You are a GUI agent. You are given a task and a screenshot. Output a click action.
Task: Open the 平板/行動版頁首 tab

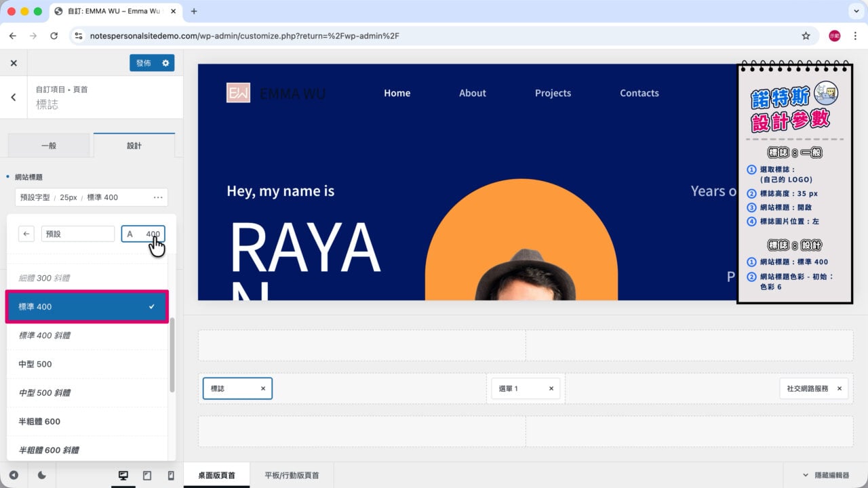[x=292, y=476]
